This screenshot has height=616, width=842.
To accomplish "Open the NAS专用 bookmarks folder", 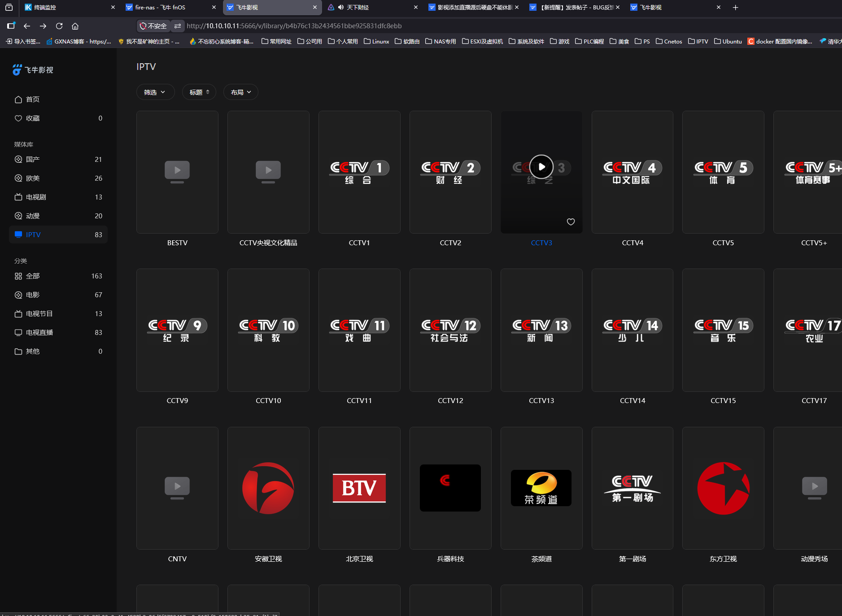I will pyautogui.click(x=441, y=41).
